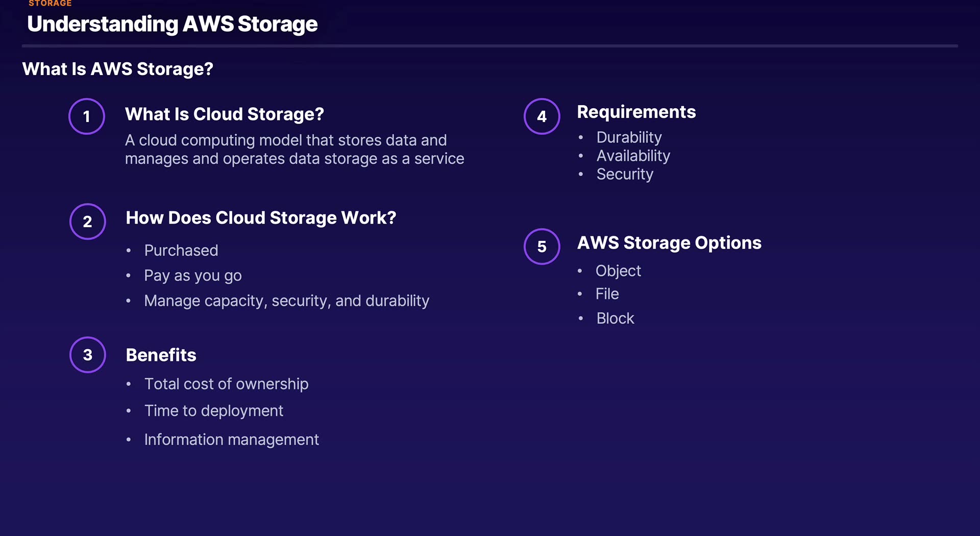The width and height of the screenshot is (980, 536).
Task: Click the circled number 5 icon
Action: click(542, 247)
